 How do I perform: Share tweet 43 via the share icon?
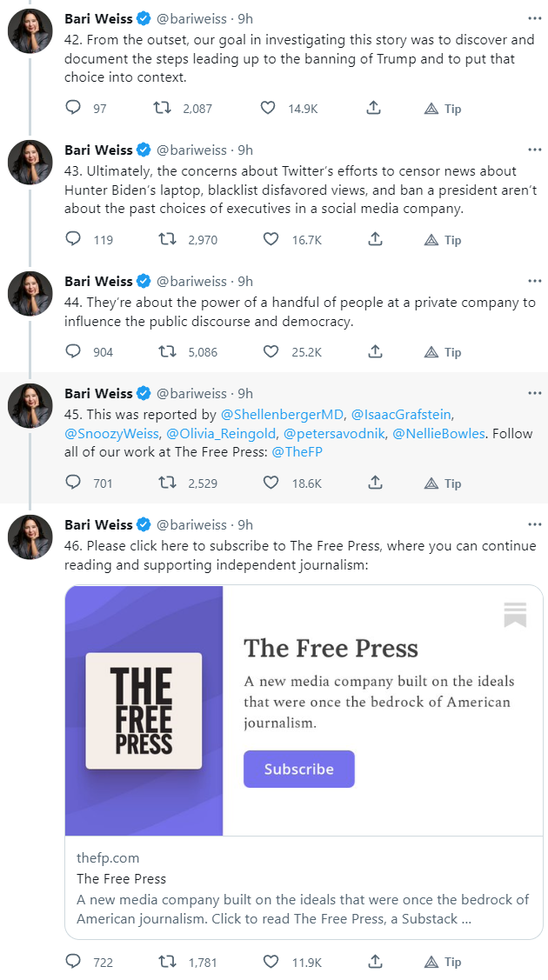[374, 240]
